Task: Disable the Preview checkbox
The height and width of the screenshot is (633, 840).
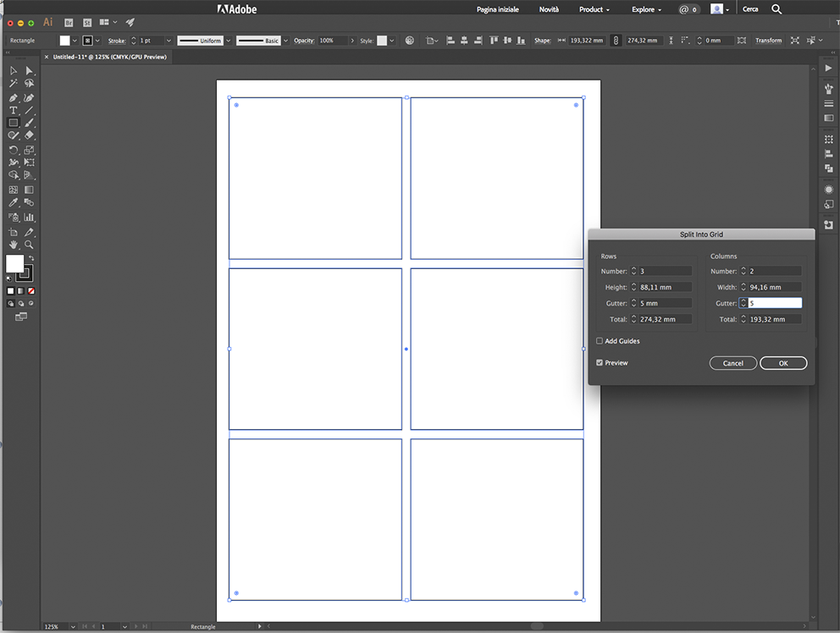Action: pos(600,362)
